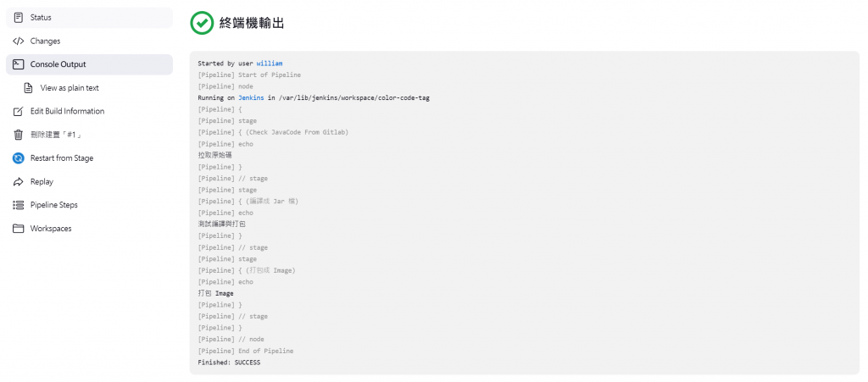Open the Workspaces page
868x382 pixels.
pos(89,229)
